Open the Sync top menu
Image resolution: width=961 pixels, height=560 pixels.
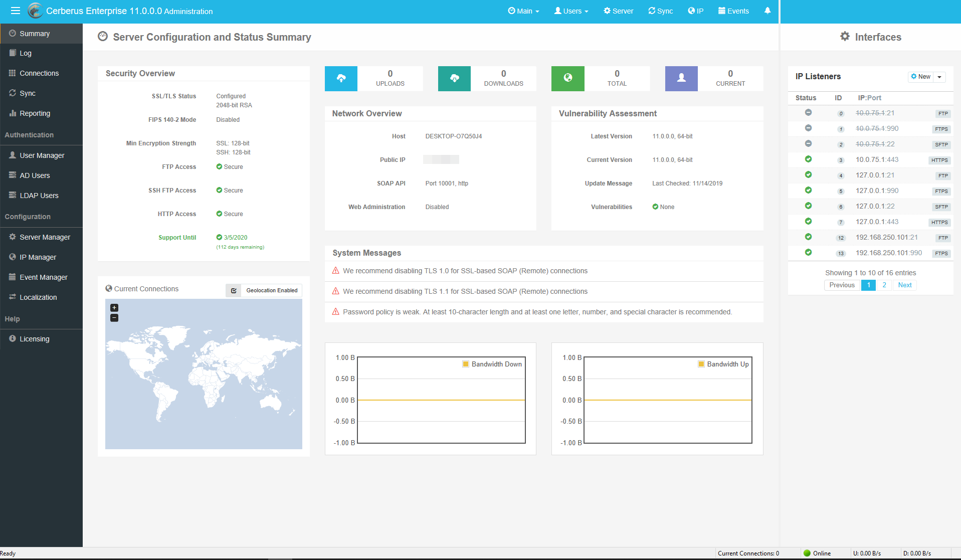tap(660, 11)
